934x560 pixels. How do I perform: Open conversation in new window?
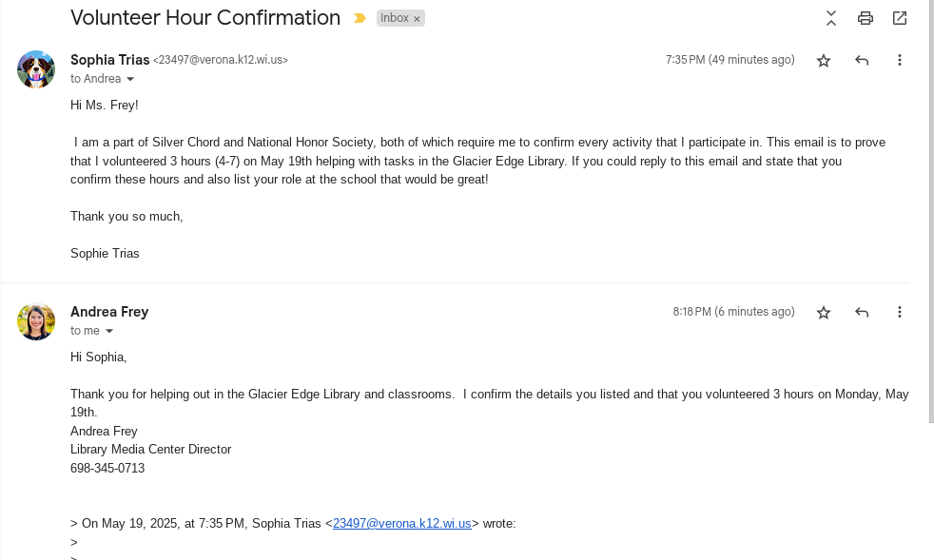(x=899, y=18)
